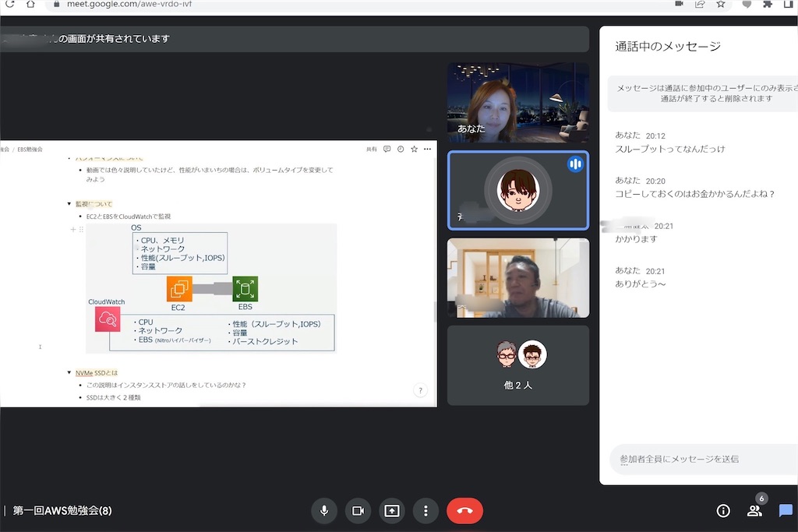The image size is (798, 532).
Task: Click the share page icon in address bar
Action: point(700,4)
